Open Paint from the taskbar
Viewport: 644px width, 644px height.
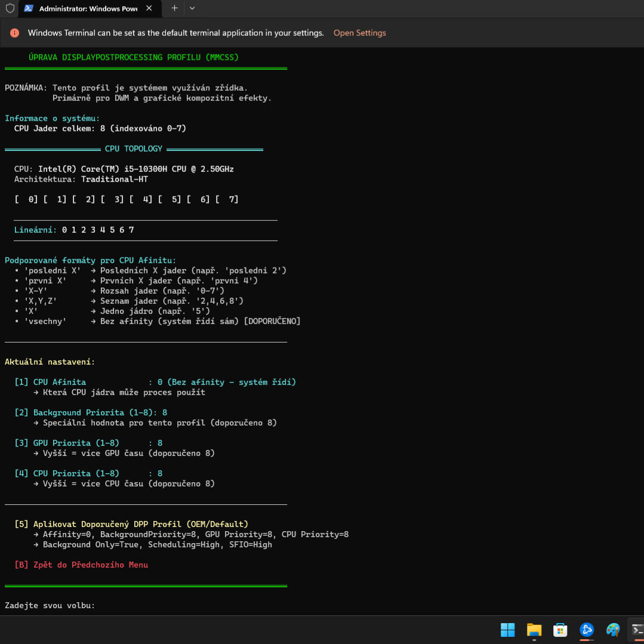613,630
